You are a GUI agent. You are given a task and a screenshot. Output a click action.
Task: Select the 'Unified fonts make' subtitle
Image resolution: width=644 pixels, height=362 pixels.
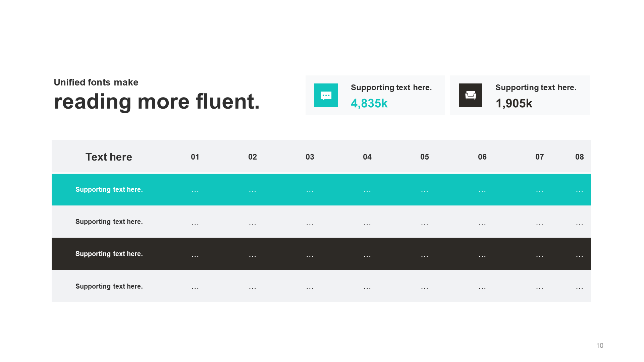(96, 82)
